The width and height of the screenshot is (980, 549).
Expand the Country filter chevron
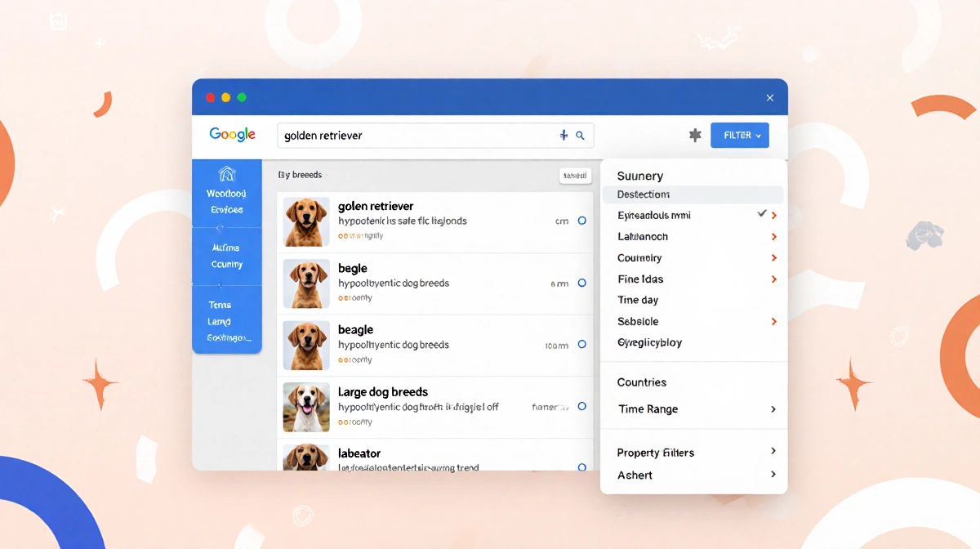pyautogui.click(x=773, y=257)
